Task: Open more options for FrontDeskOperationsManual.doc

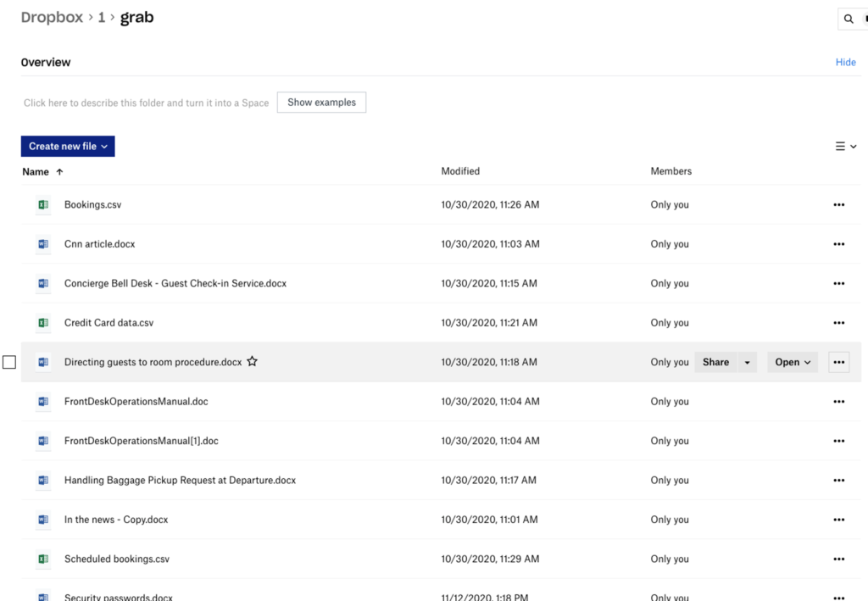Action: click(x=838, y=402)
